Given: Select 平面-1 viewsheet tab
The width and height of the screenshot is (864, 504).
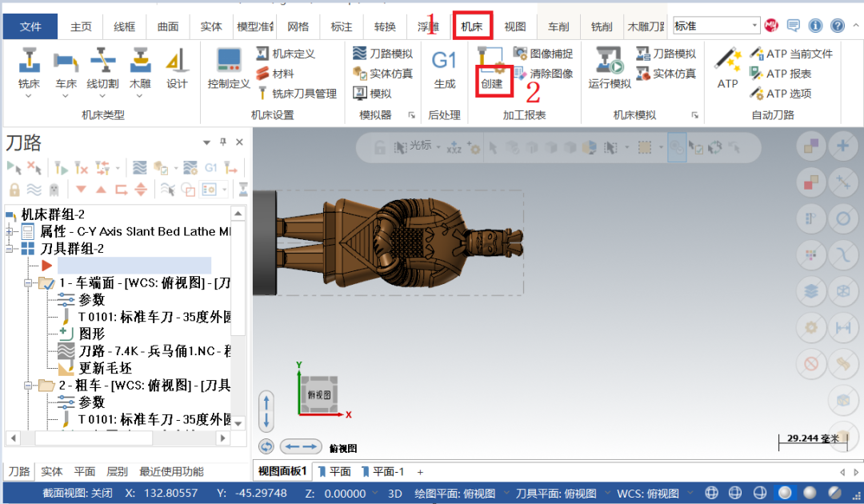Looking at the screenshot, I should 383,471.
